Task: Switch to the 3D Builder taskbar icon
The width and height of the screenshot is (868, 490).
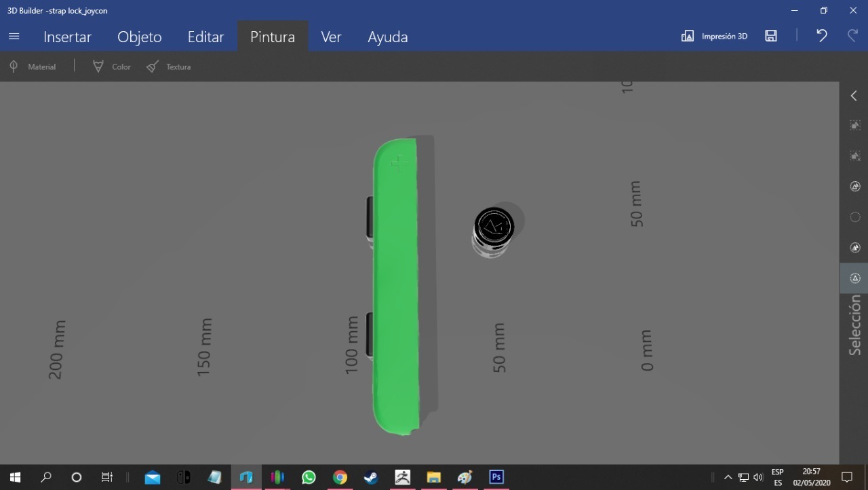Action: 246,477
